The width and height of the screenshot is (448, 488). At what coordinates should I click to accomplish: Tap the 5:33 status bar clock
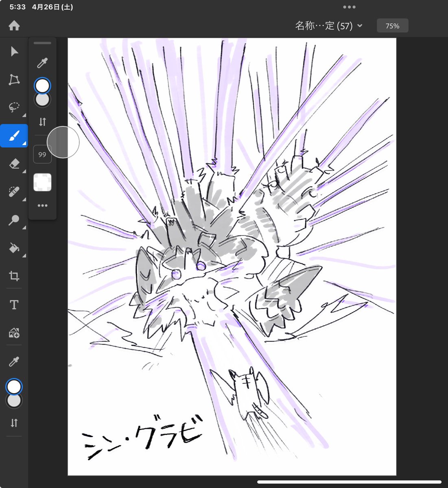click(x=17, y=7)
